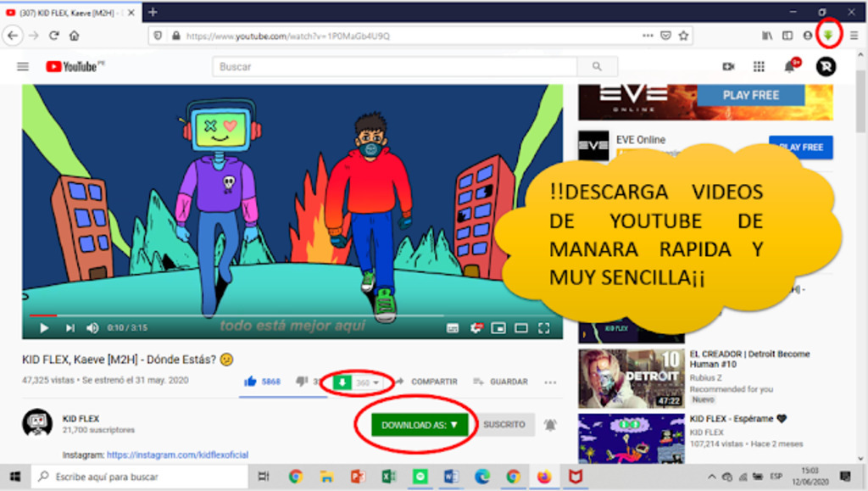Play the video
The width and height of the screenshot is (868, 491).
[x=44, y=328]
